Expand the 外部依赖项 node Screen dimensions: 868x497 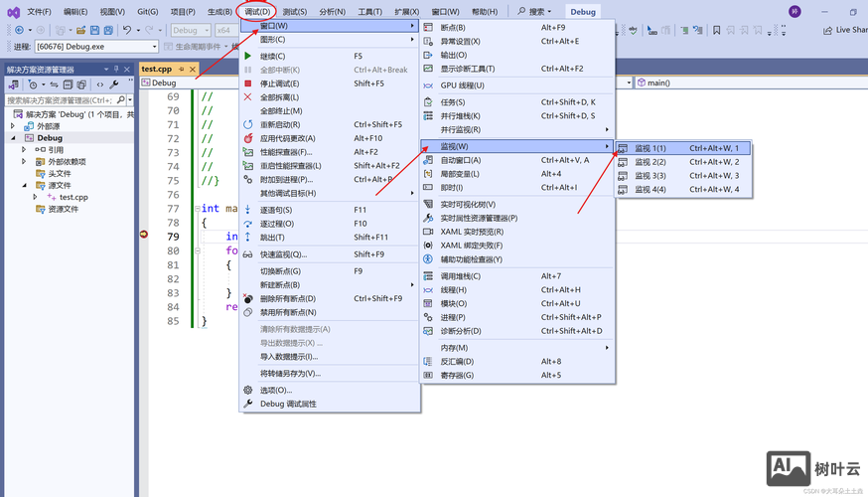coord(24,162)
